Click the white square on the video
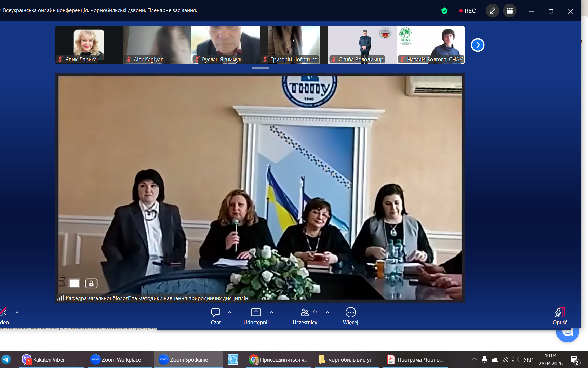Viewport: 588px width, 368px height. click(74, 284)
